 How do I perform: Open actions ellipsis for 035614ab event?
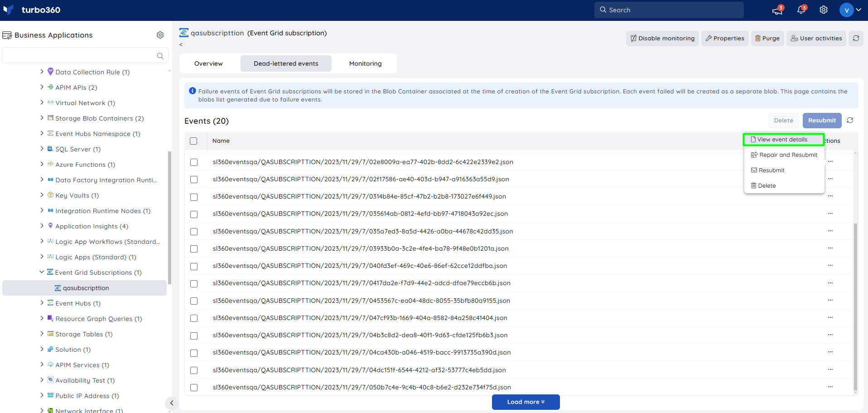tap(830, 214)
